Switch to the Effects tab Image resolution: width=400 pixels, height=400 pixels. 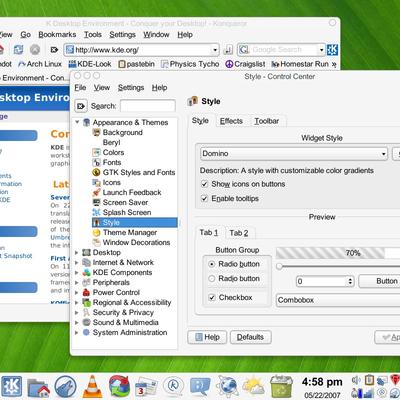pos(231,121)
